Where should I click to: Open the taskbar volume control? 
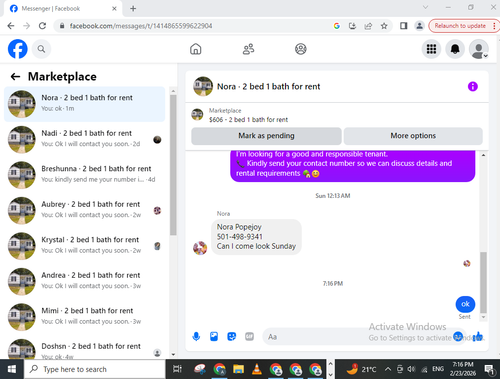(x=412, y=369)
